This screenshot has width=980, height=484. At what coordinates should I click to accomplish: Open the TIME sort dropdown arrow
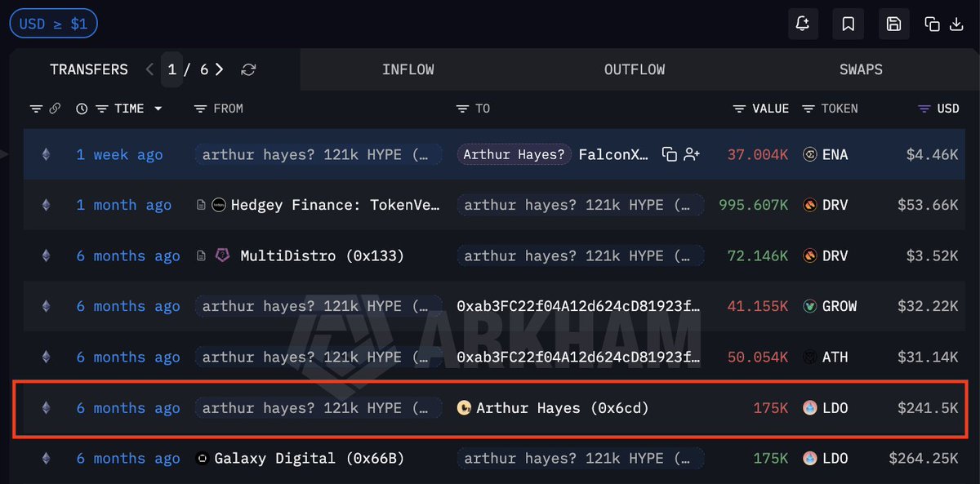(158, 109)
